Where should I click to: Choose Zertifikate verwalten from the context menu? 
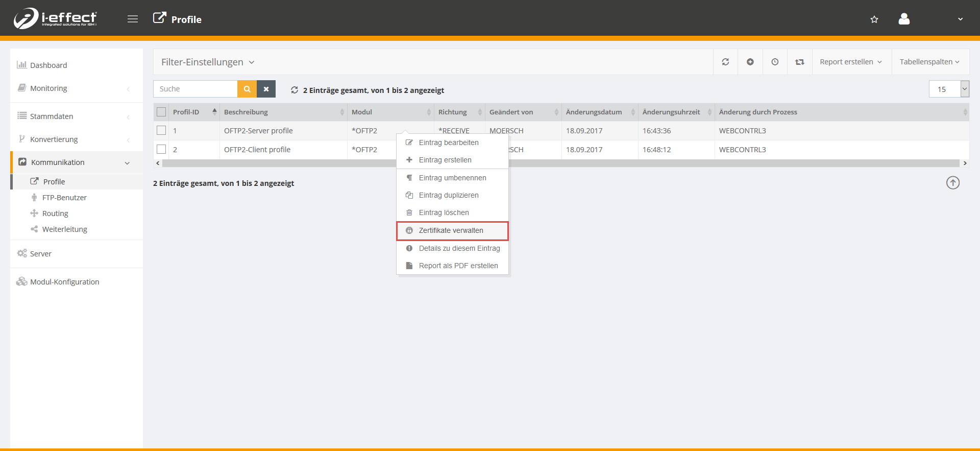pyautogui.click(x=451, y=230)
